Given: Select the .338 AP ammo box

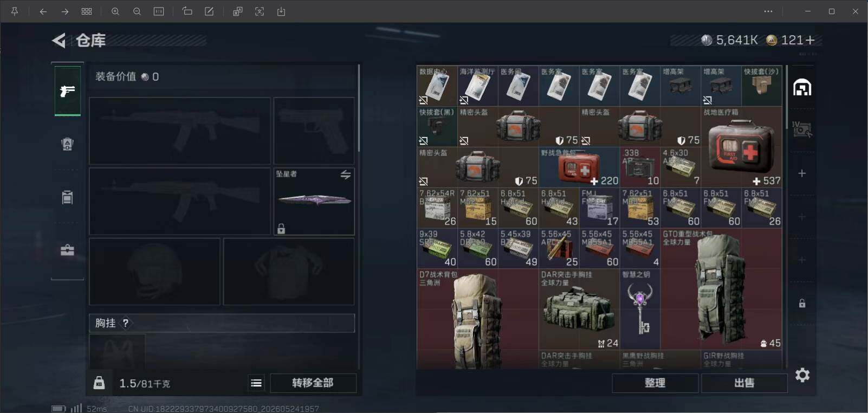Looking at the screenshot, I should click(x=640, y=167).
